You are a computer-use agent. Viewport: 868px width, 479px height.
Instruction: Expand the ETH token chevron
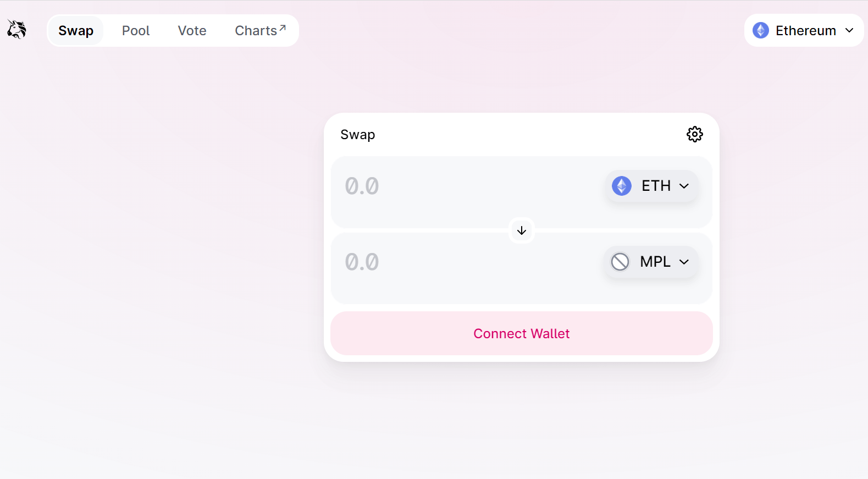pyautogui.click(x=684, y=186)
